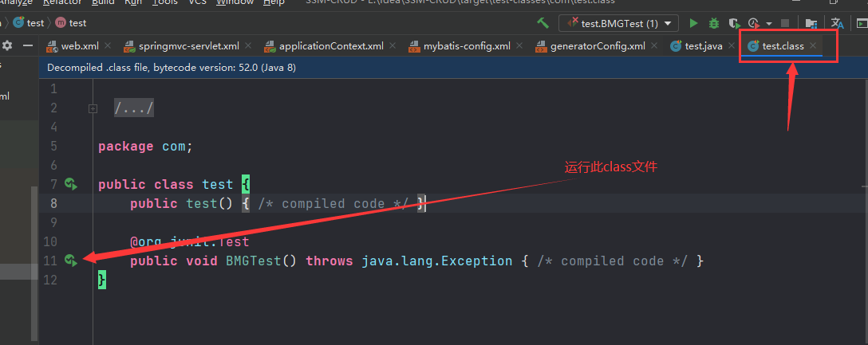Close the mybatis-config.xml tab
868x345 pixels.
coord(519,46)
